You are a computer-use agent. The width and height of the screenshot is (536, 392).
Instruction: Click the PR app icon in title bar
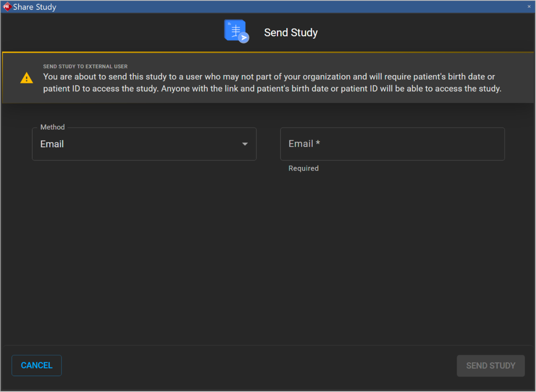[7, 6]
